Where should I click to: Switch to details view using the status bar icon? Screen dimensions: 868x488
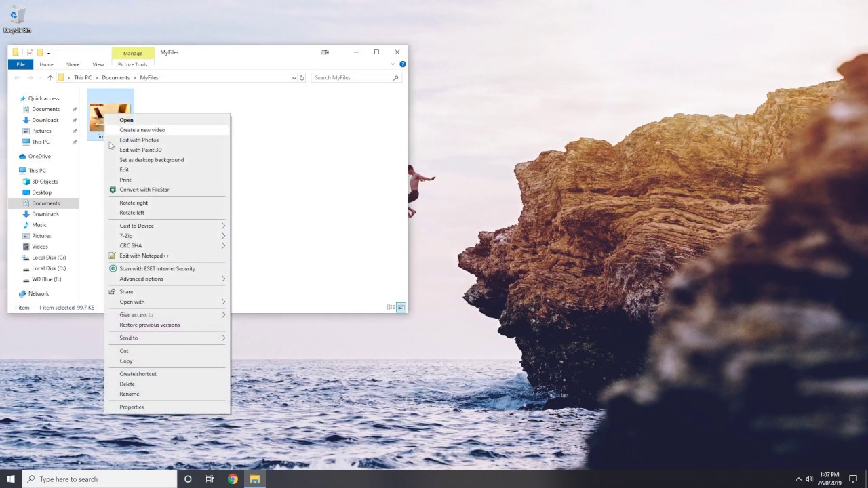click(x=391, y=308)
